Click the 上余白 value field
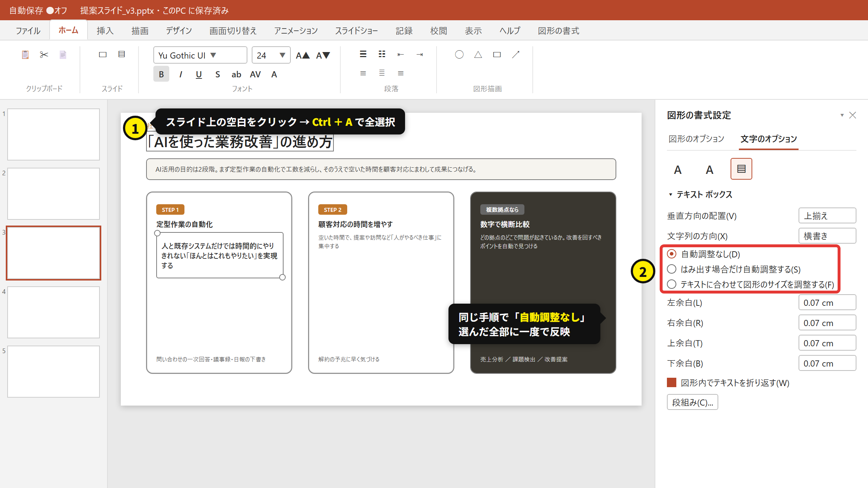 coord(827,343)
